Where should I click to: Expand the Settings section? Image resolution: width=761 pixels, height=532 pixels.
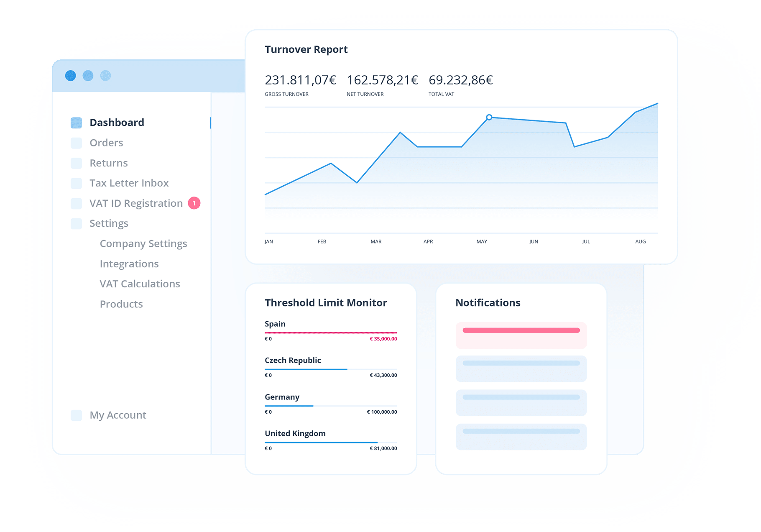109,223
